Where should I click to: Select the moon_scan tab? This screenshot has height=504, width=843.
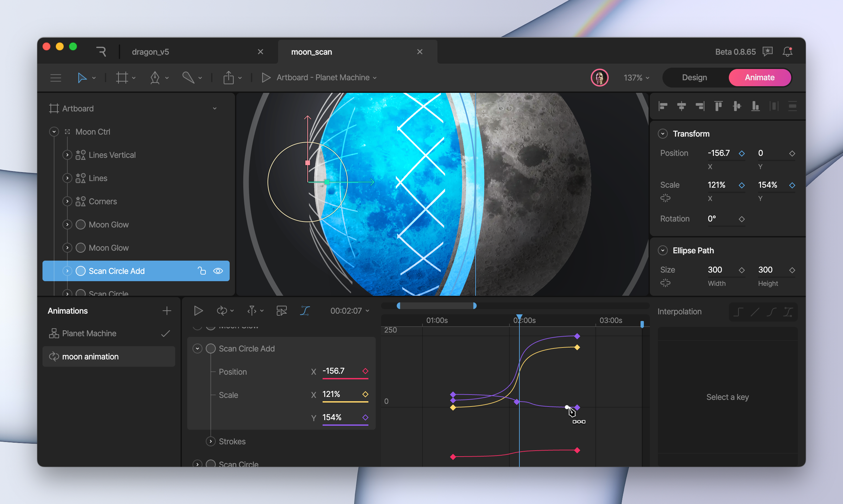(311, 52)
